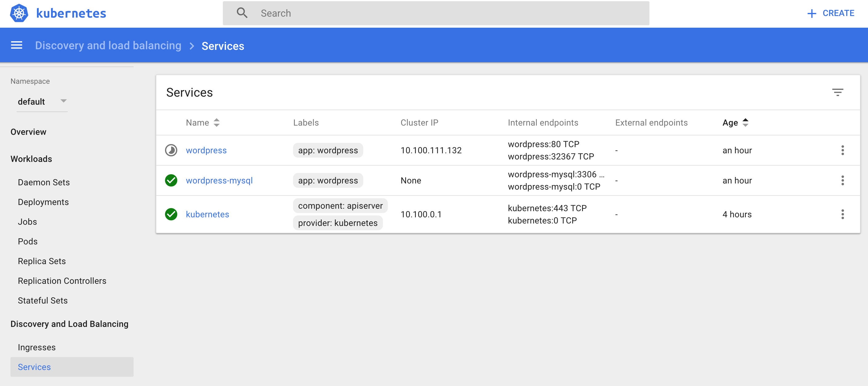
Task: Open Overview in the sidebar
Action: (x=28, y=132)
